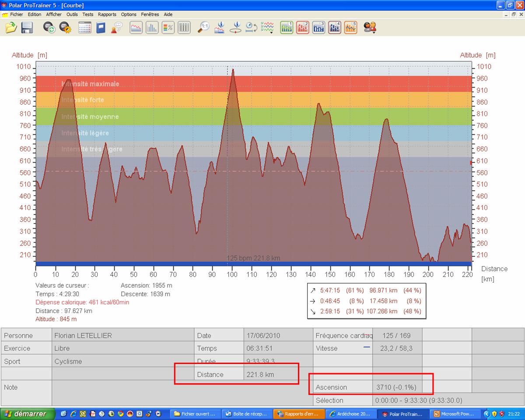Open the Aide menu
Screen dimensions: 525x420
168,14
